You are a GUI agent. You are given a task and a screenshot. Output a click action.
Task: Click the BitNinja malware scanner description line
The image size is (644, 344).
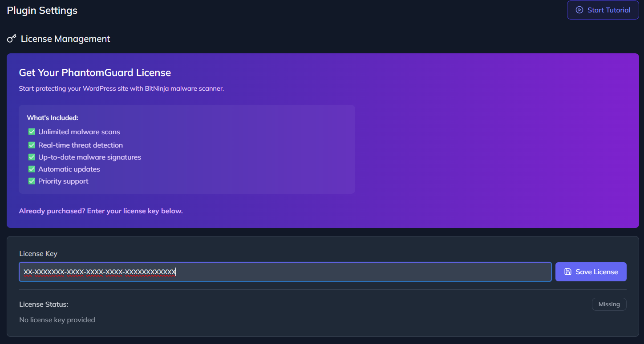[122, 88]
